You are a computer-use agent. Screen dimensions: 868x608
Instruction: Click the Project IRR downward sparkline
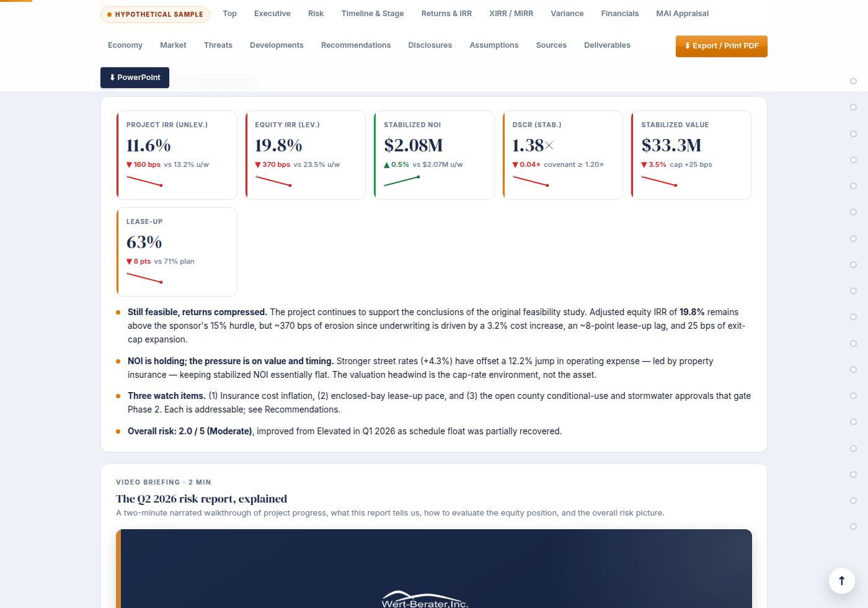tap(144, 181)
